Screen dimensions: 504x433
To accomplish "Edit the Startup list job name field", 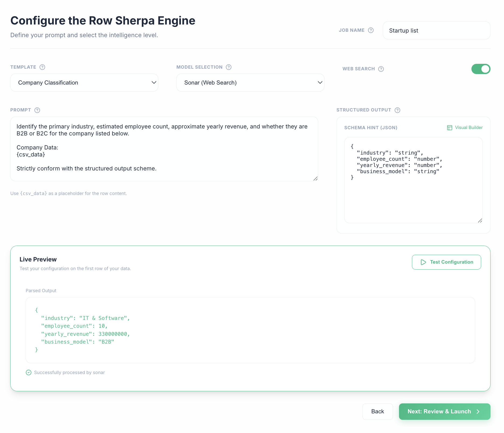I will (x=437, y=30).
